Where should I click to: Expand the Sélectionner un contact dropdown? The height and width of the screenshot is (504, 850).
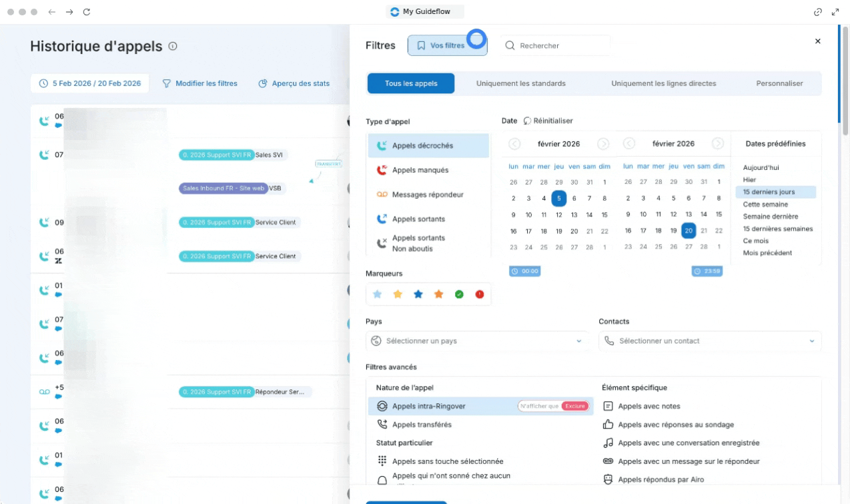click(709, 341)
